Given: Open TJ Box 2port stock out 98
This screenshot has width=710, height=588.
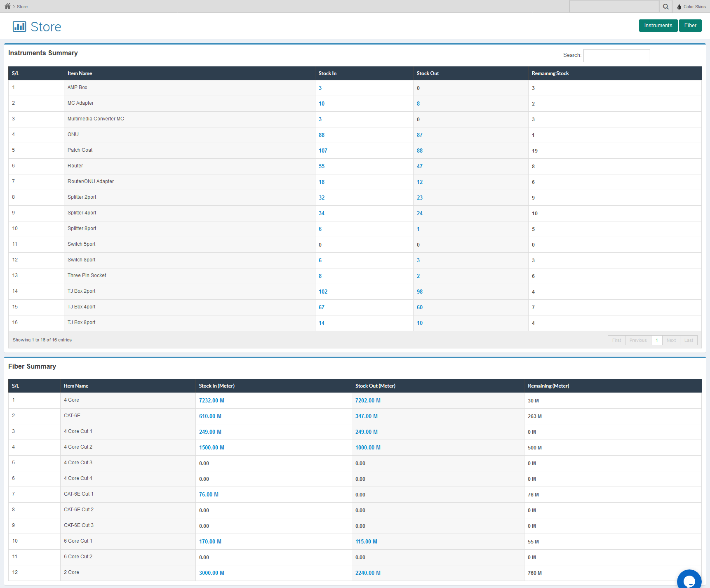Looking at the screenshot, I should click(x=419, y=292).
